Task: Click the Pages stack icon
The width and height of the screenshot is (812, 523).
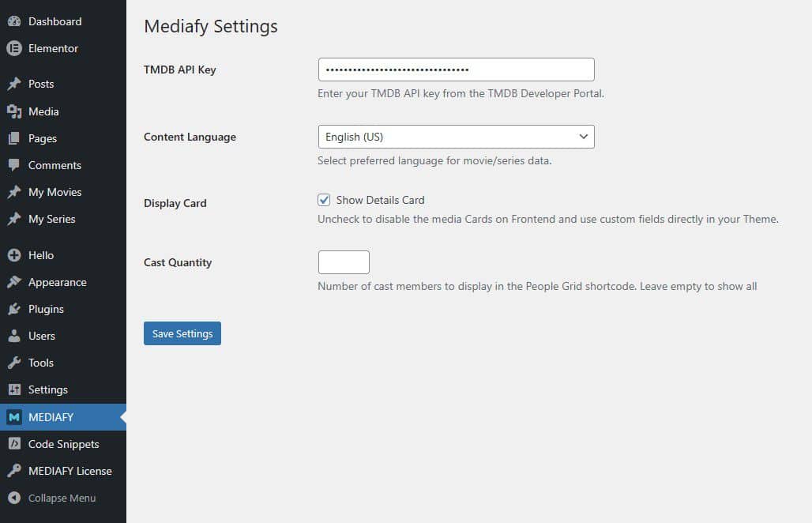Action: (14, 138)
